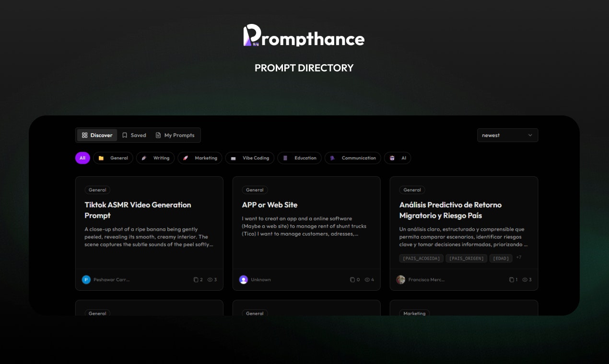Filter by the Vibe Coding category chip
The image size is (609, 364).
pos(250,158)
